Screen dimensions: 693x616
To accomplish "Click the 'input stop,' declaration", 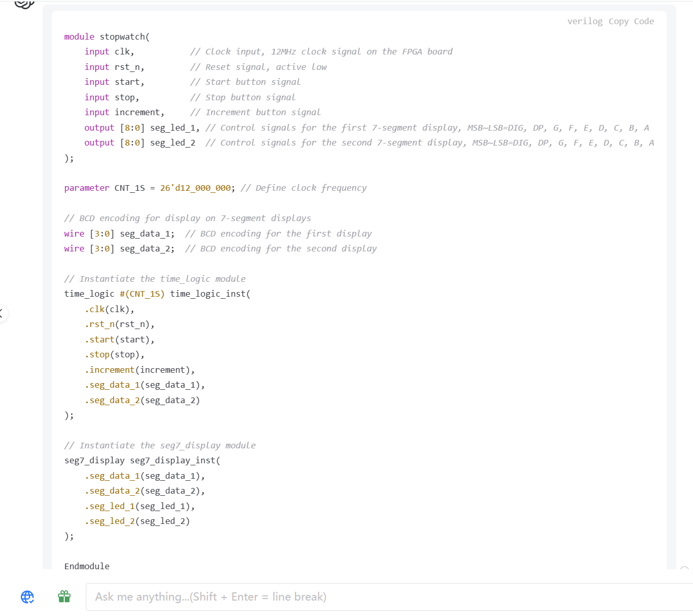I will coord(112,97).
